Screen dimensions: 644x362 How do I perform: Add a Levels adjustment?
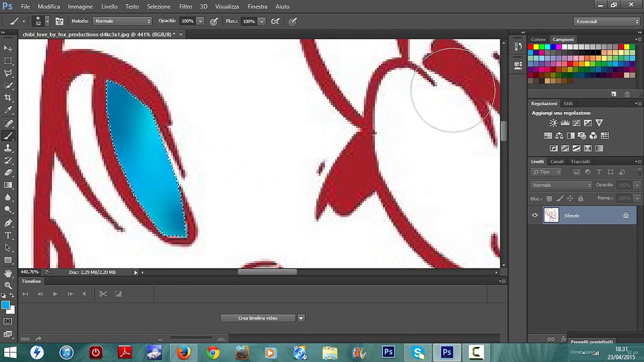pyautogui.click(x=565, y=123)
